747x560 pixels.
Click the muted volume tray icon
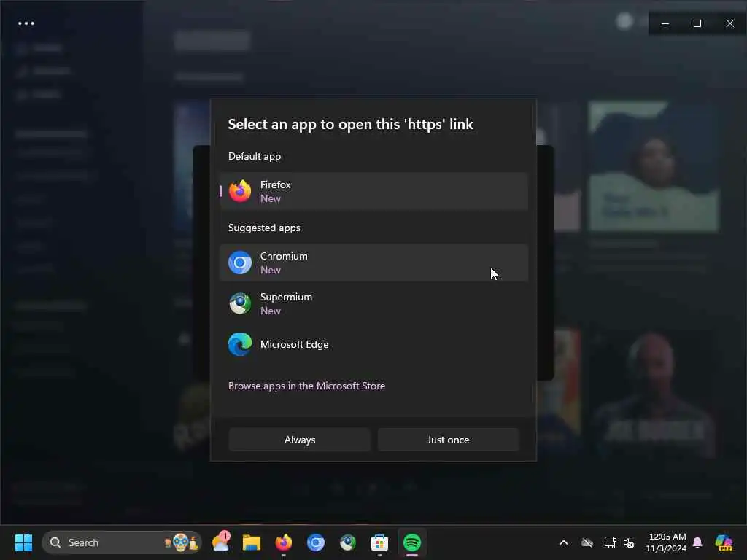(x=629, y=542)
